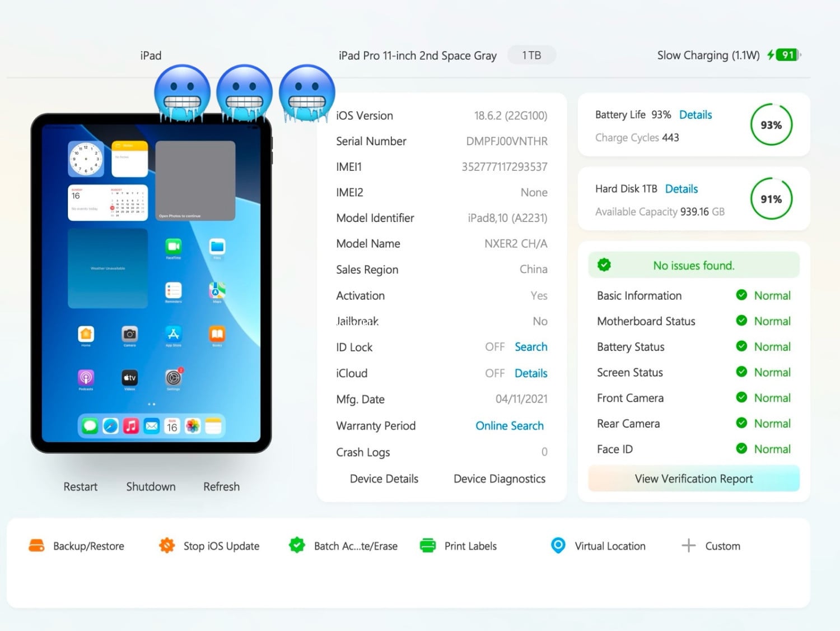Shut down the connected iPad

[151, 486]
